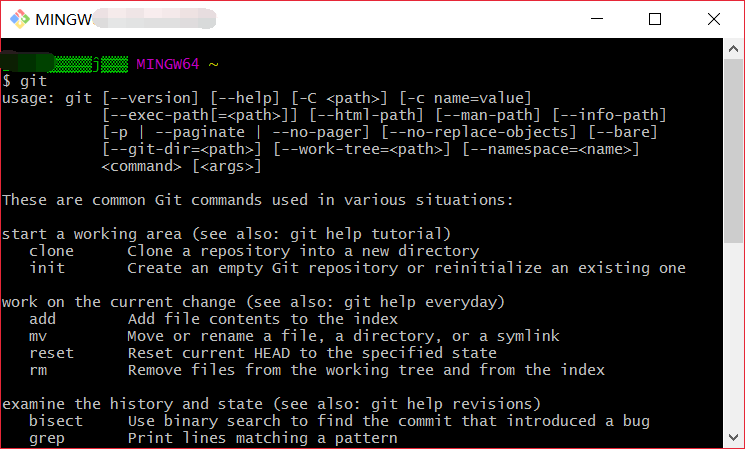This screenshot has width=745, height=449.
Task: Close the MINGW terminal window
Action: tap(714, 19)
